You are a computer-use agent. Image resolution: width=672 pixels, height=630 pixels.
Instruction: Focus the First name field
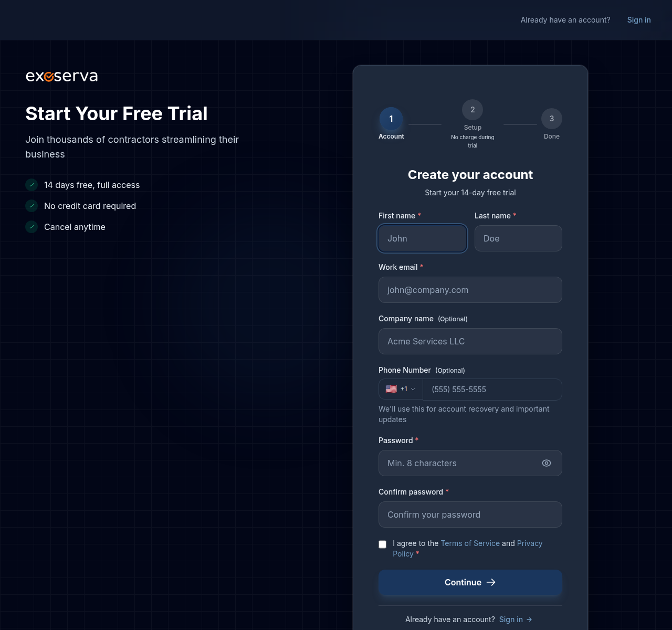coord(422,238)
